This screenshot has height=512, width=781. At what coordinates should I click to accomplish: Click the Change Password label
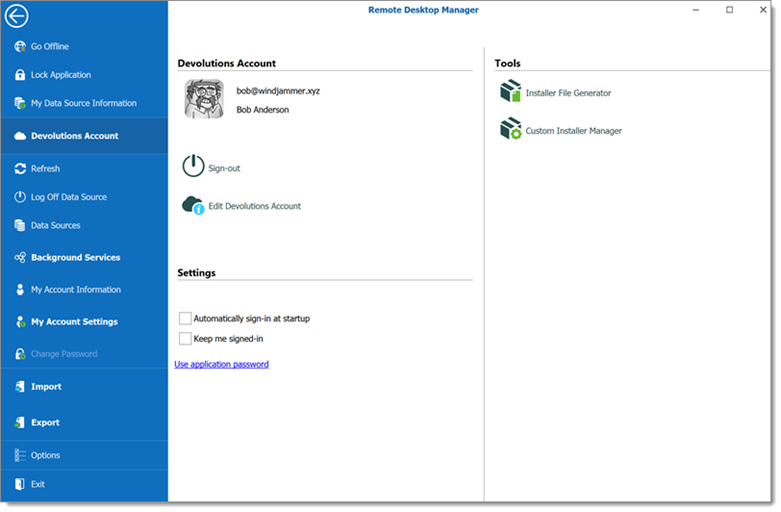click(64, 354)
